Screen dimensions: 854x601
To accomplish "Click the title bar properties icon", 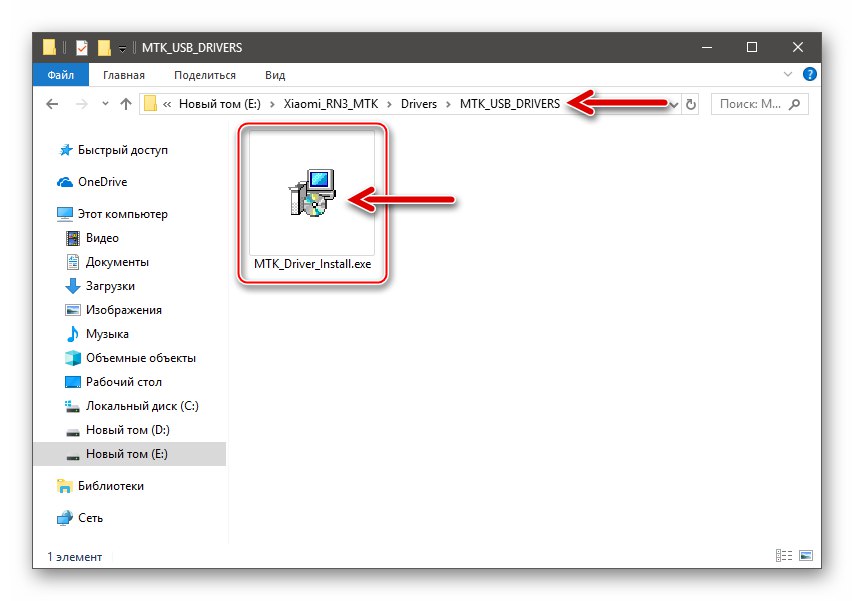I will coord(82,47).
